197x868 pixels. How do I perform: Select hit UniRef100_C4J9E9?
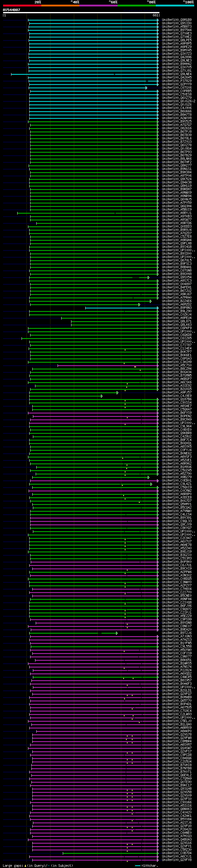point(177,396)
